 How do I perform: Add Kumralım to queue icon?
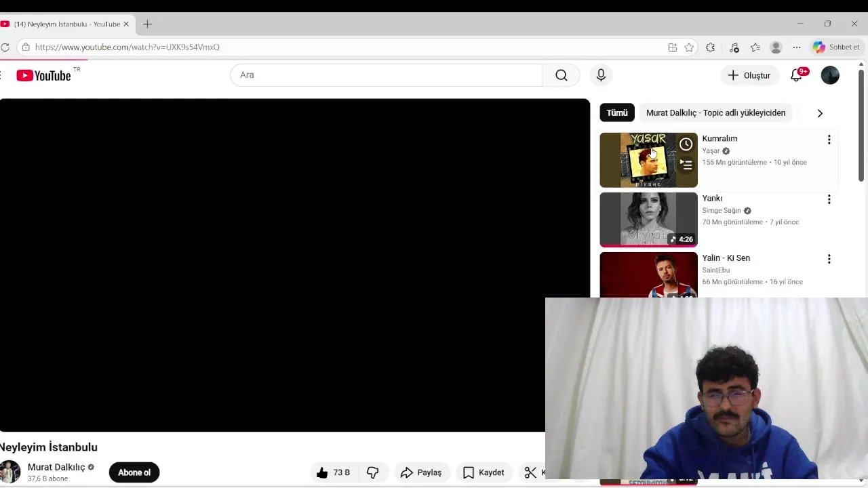(x=686, y=165)
